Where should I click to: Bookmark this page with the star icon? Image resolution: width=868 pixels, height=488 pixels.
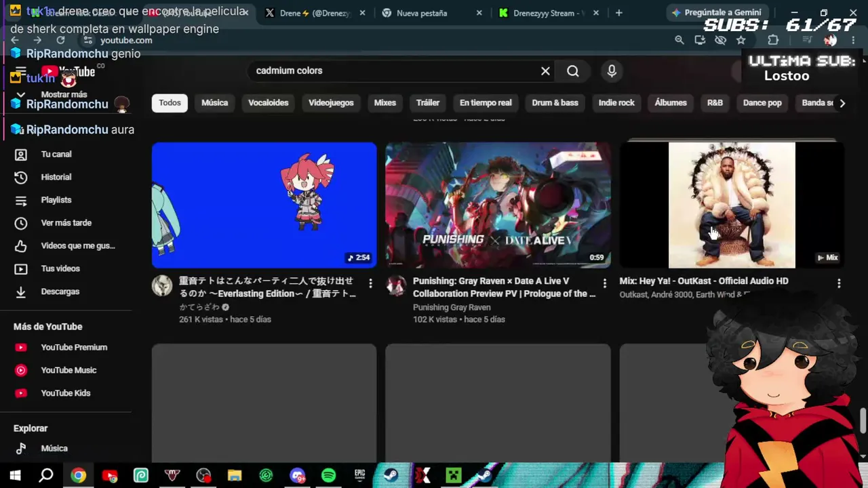[741, 40]
